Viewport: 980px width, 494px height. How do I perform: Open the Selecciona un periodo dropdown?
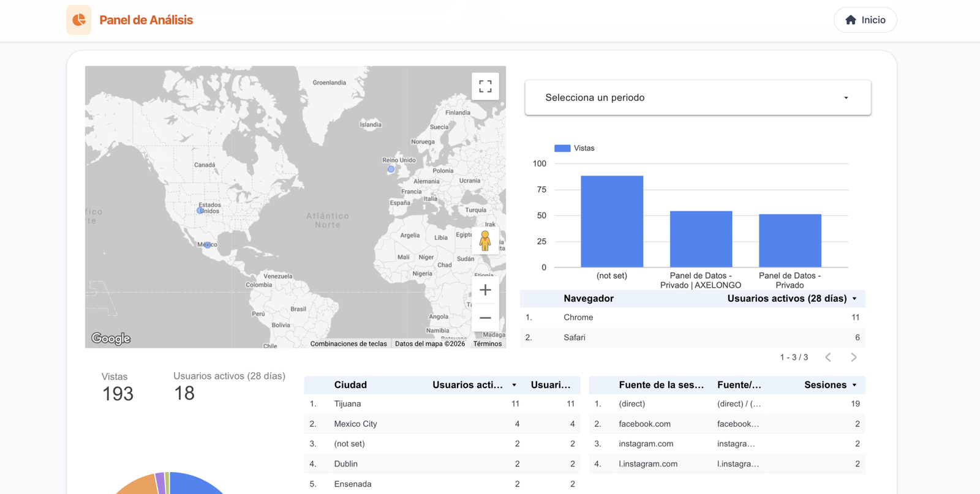698,98
